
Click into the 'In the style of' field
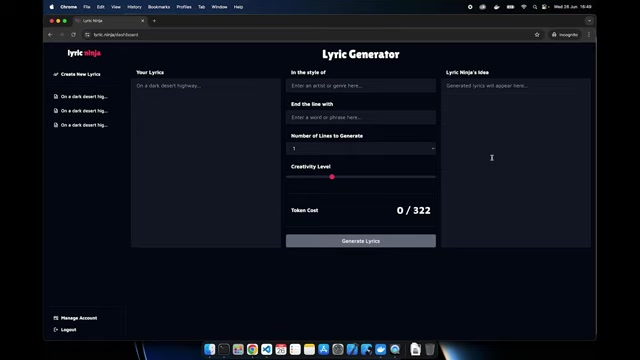pyautogui.click(x=361, y=86)
